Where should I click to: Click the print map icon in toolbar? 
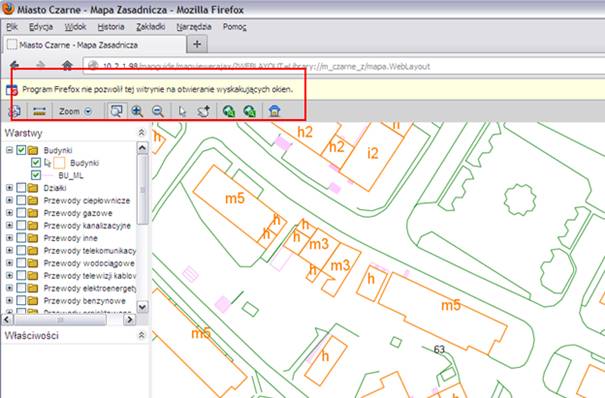pos(15,111)
